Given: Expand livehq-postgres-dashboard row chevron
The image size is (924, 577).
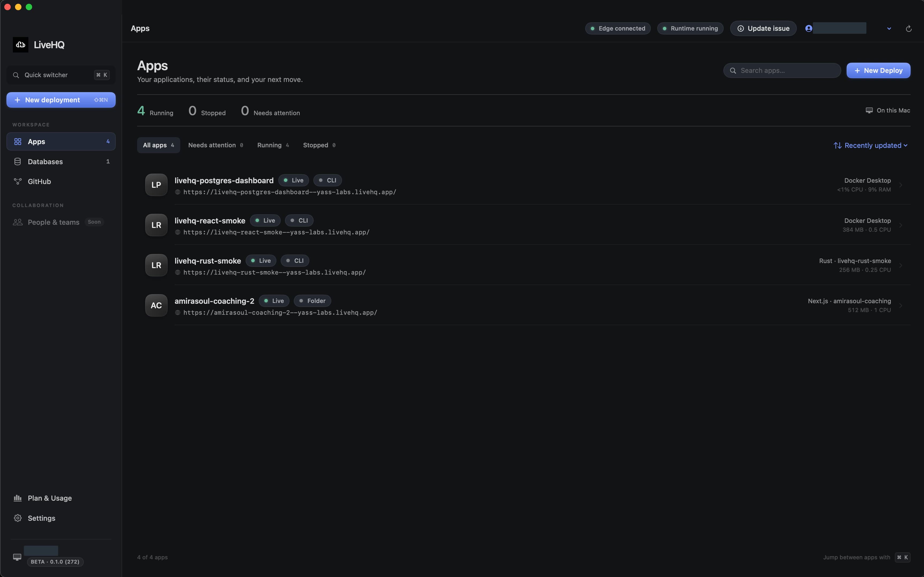Looking at the screenshot, I should tap(901, 185).
